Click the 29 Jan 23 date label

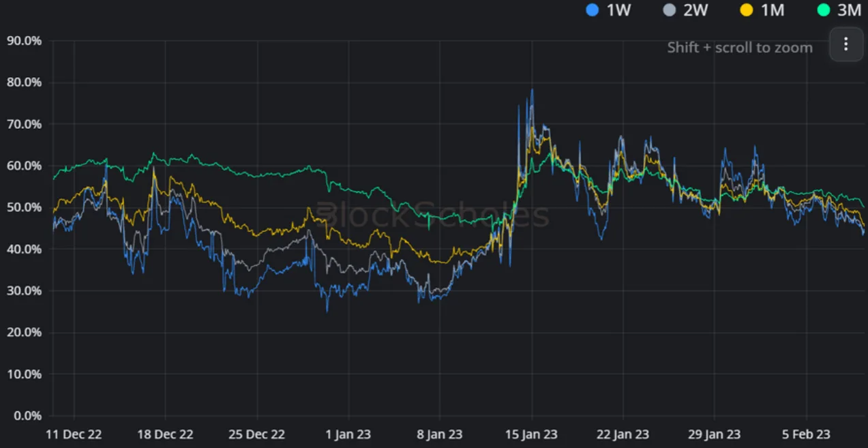pos(715,434)
